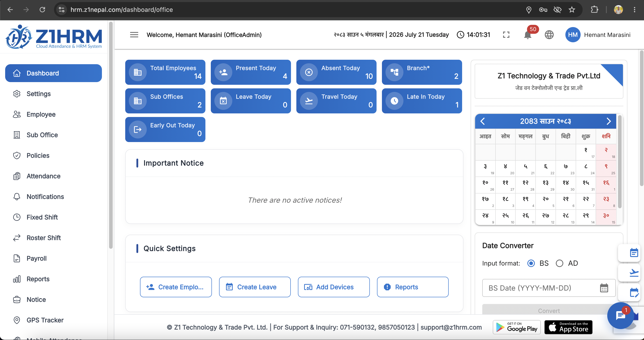
Task: Open Roster Shift in sidebar
Action: [54, 238]
